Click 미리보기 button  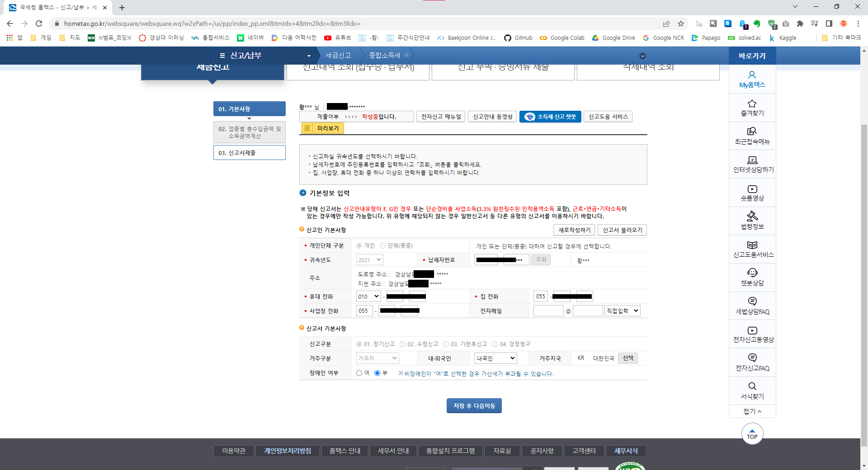click(x=323, y=128)
